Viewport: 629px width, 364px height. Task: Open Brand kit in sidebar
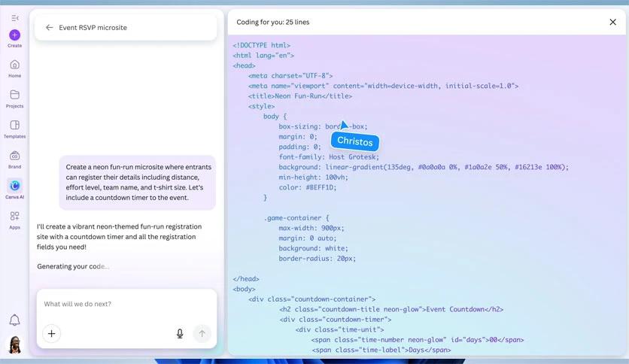[15, 159]
